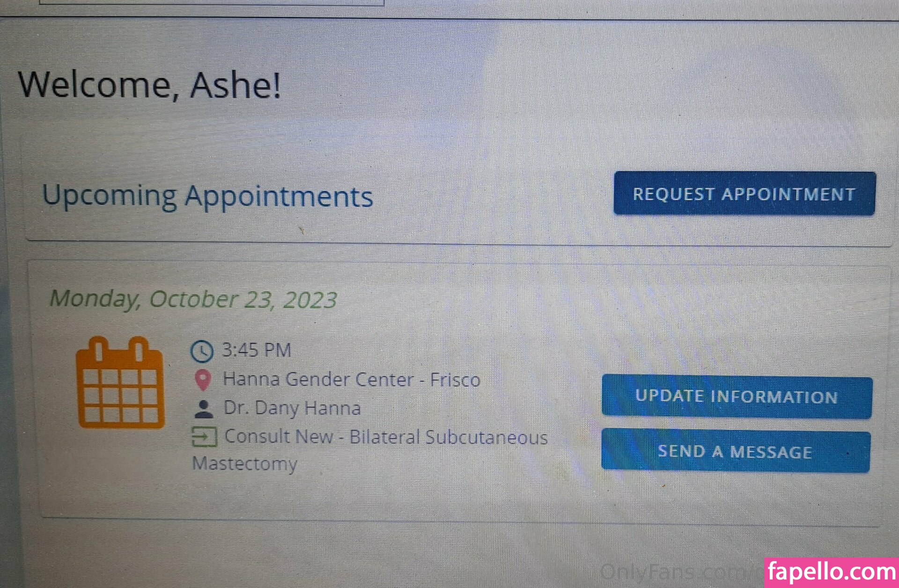
Task: Click the Request Appointment button
Action: pyautogui.click(x=744, y=193)
